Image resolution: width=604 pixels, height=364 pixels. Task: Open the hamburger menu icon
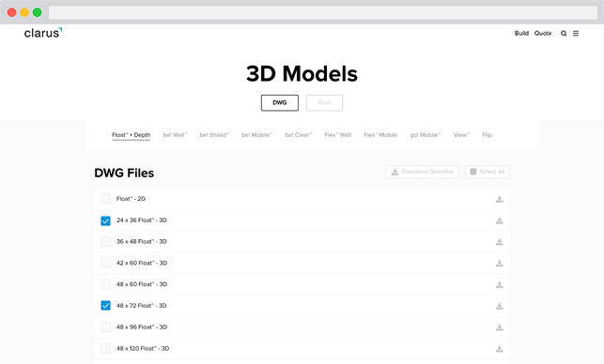pos(576,34)
